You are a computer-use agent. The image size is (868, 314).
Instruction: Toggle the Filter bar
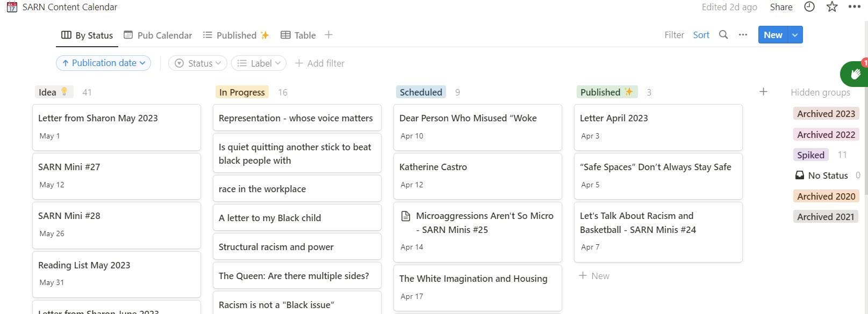tap(674, 35)
